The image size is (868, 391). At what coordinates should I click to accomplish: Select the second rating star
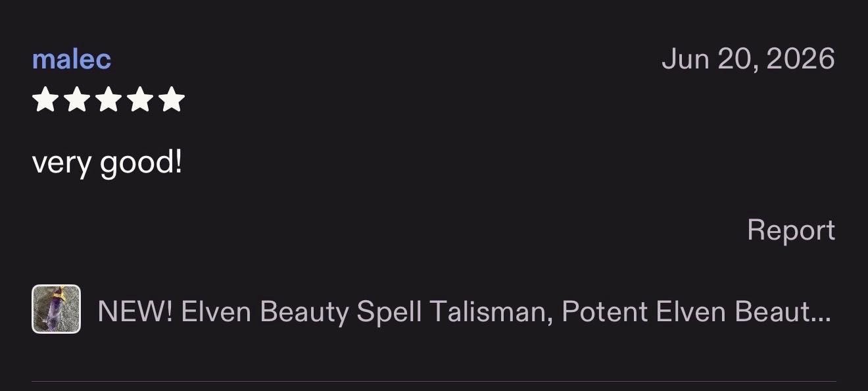pos(77,100)
